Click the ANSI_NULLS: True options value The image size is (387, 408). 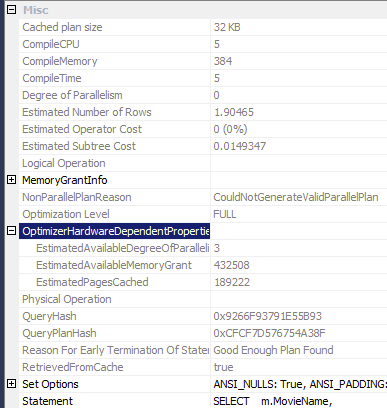tap(300, 384)
